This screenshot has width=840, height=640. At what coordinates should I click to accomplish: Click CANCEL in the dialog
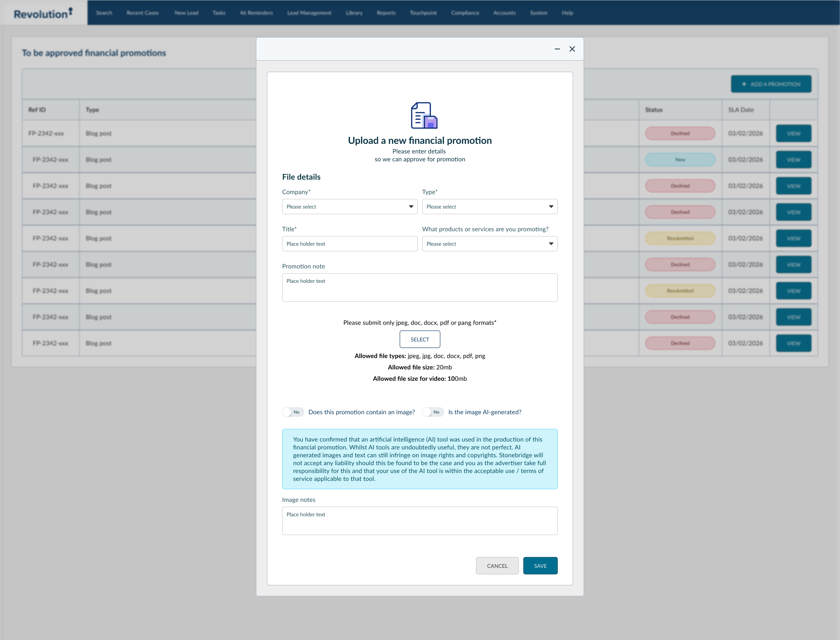(497, 565)
